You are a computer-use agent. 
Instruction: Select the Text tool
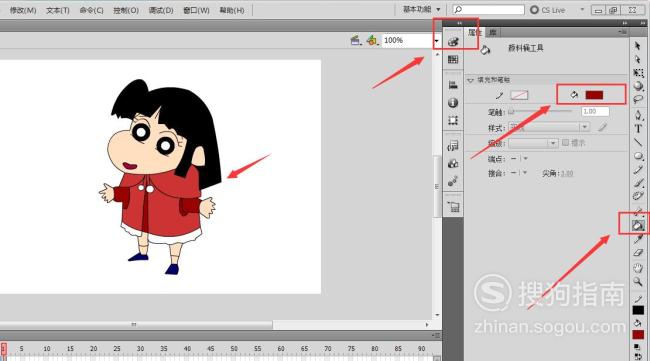point(638,129)
